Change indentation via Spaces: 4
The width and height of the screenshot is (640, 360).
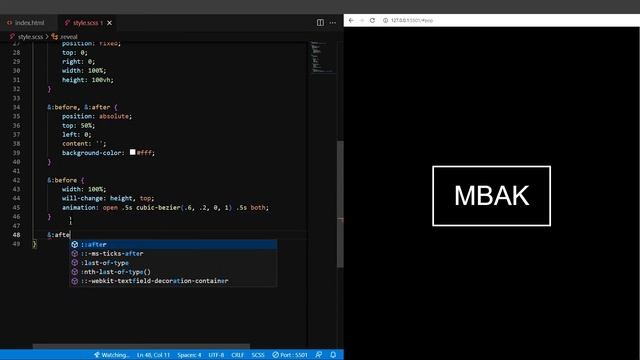(x=189, y=355)
